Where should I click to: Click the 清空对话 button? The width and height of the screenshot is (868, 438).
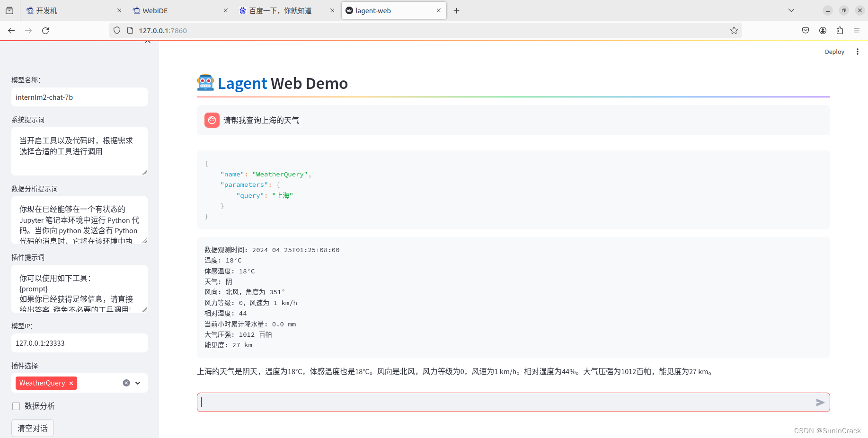(33, 428)
